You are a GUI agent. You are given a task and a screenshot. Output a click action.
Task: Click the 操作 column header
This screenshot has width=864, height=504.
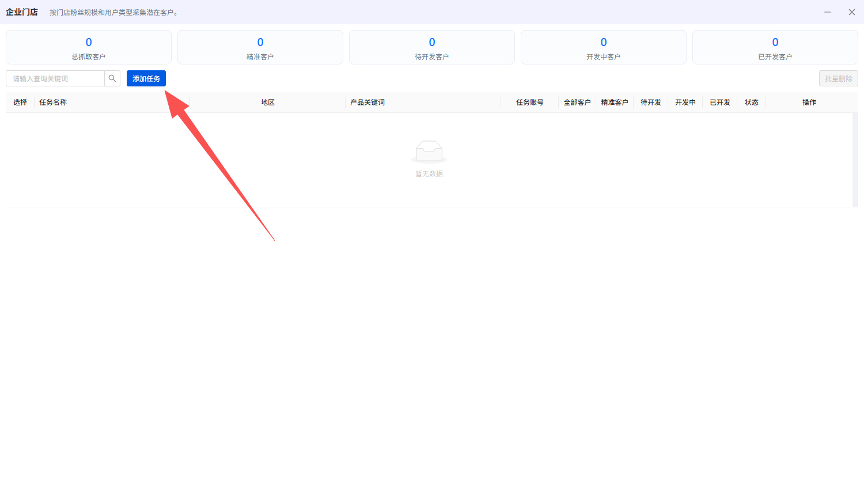pyautogui.click(x=809, y=103)
